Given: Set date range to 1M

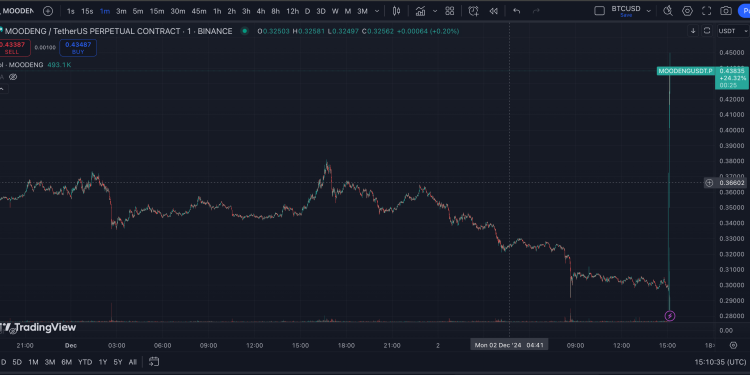Looking at the screenshot, I should (x=33, y=362).
